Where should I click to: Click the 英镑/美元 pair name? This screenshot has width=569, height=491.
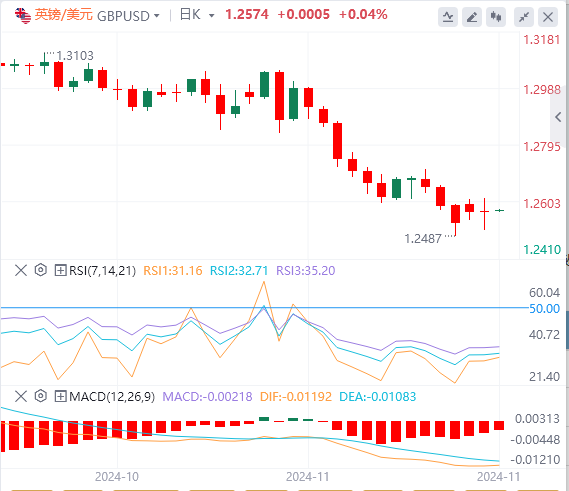click(x=64, y=15)
